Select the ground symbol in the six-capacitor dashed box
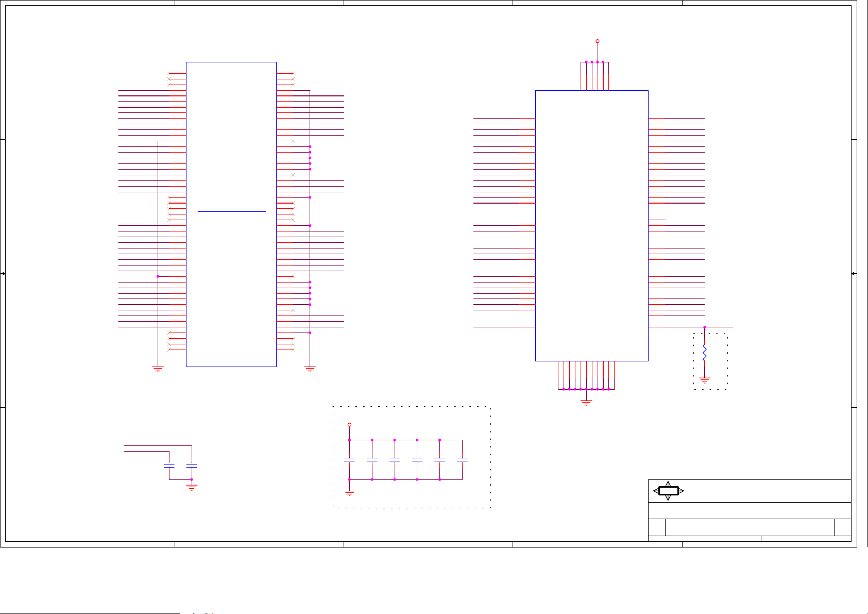The width and height of the screenshot is (868, 614). pos(349,493)
